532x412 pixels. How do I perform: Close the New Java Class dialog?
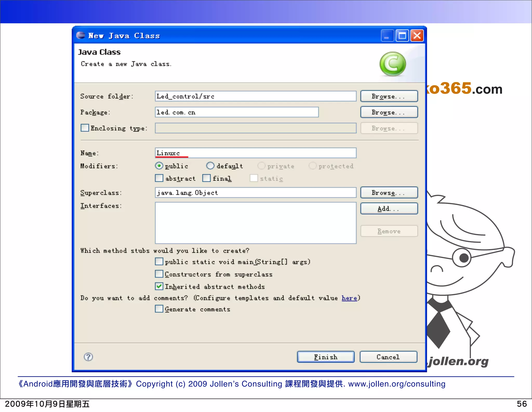pyautogui.click(x=417, y=36)
